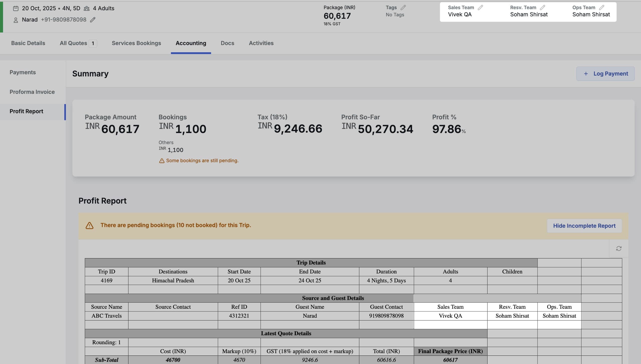
Task: Click the warning triangle in the pending bookings banner
Action: tap(90, 225)
